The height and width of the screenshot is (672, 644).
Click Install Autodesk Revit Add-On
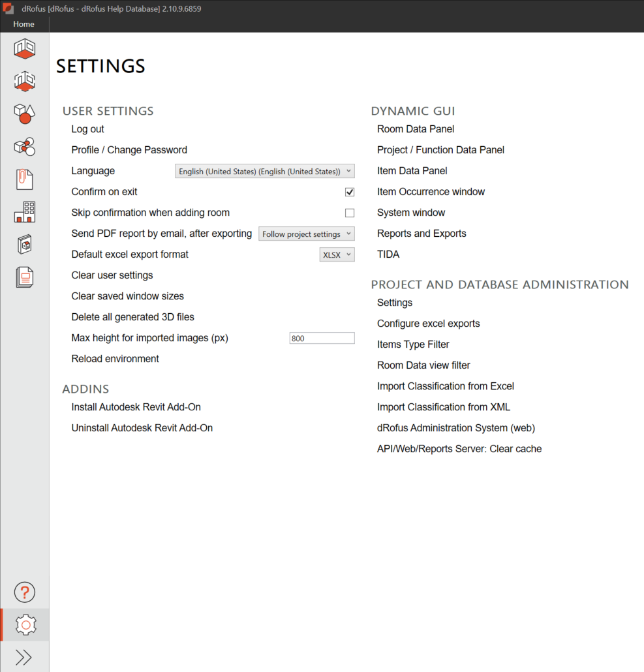click(x=136, y=407)
